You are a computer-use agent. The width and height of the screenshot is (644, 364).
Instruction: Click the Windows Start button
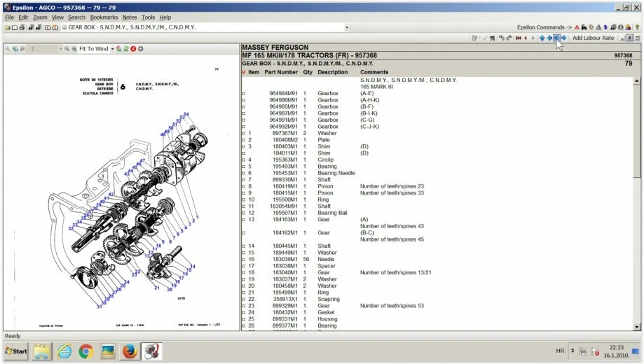pyautogui.click(x=16, y=351)
